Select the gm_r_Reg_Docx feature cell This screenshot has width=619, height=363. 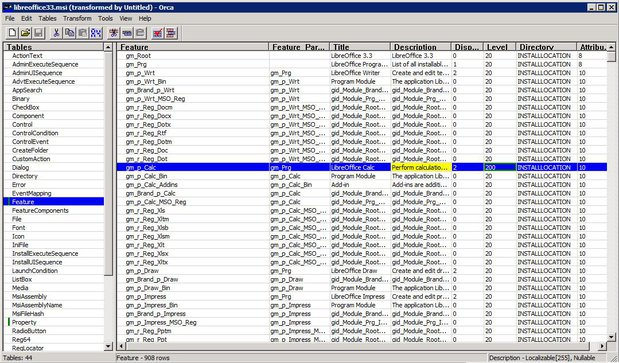[x=193, y=116]
